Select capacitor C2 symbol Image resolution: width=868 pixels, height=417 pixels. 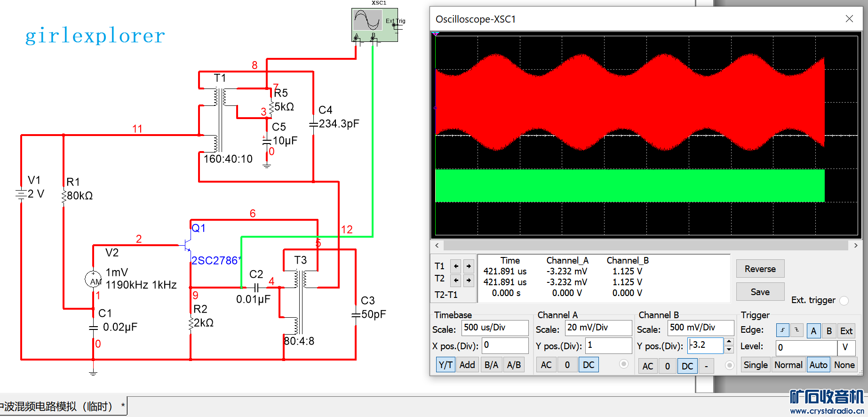tap(256, 287)
